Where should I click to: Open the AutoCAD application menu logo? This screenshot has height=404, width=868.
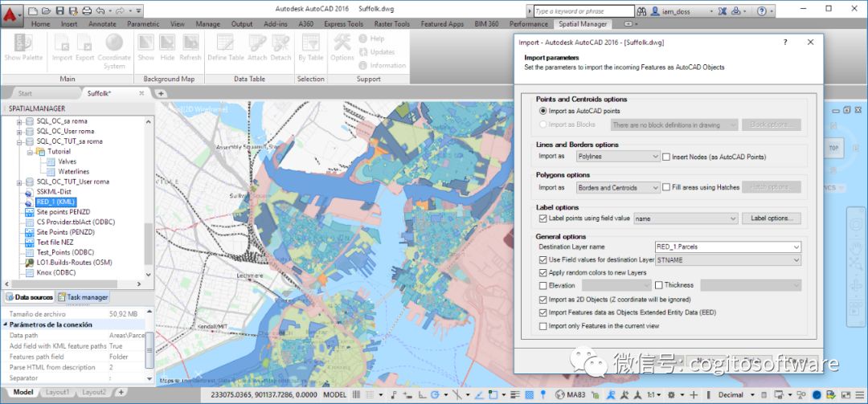pos(11,14)
